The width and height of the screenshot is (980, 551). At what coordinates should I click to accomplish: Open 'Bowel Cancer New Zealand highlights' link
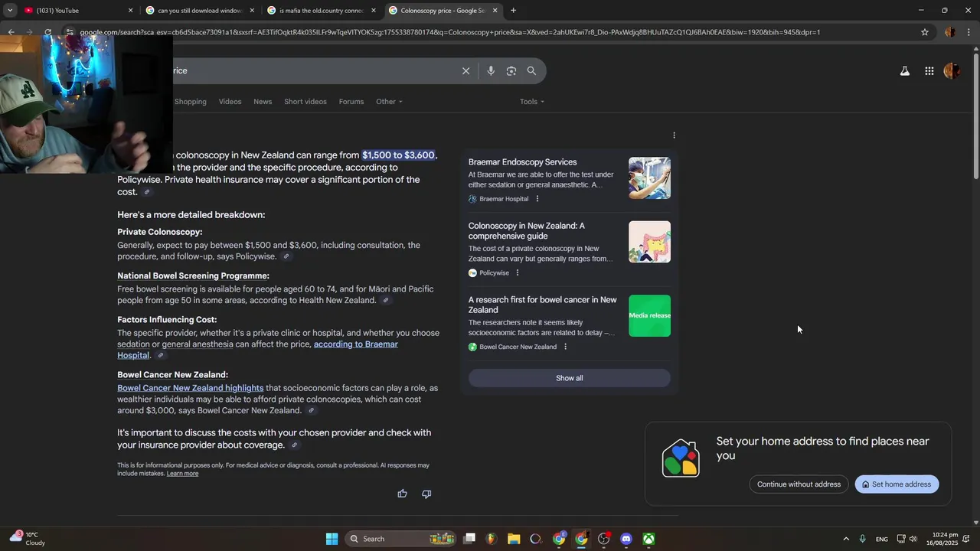click(190, 388)
